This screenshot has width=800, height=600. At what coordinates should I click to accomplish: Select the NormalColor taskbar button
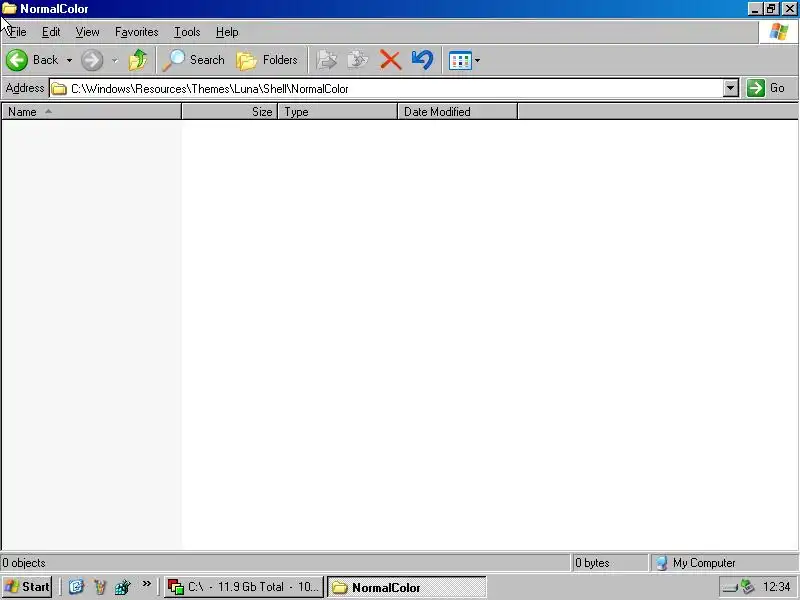pyautogui.click(x=407, y=587)
